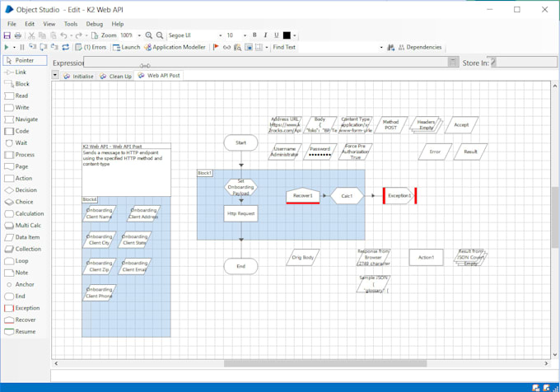Image resolution: width=560 pixels, height=392 pixels.
Task: Toggle italic text formatting
Action: 265,35
